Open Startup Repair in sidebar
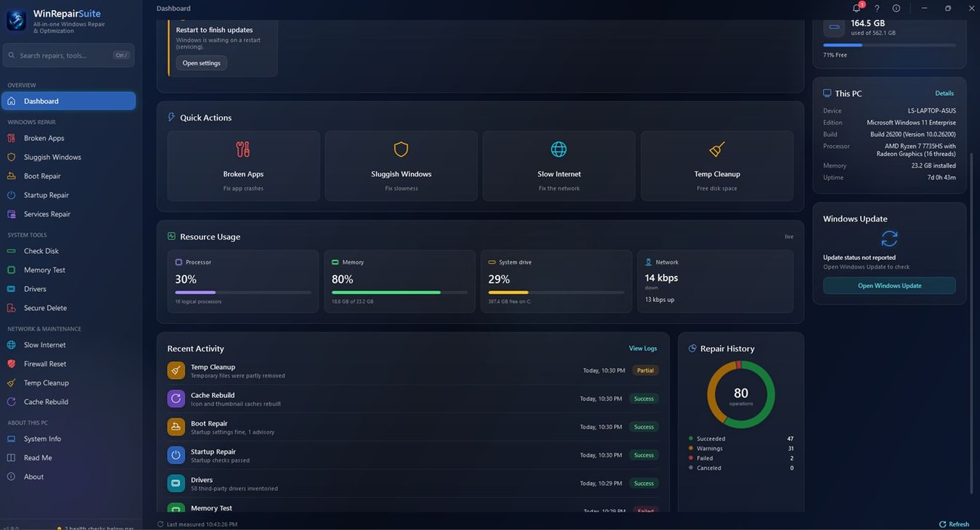This screenshot has height=530, width=980. click(68, 195)
